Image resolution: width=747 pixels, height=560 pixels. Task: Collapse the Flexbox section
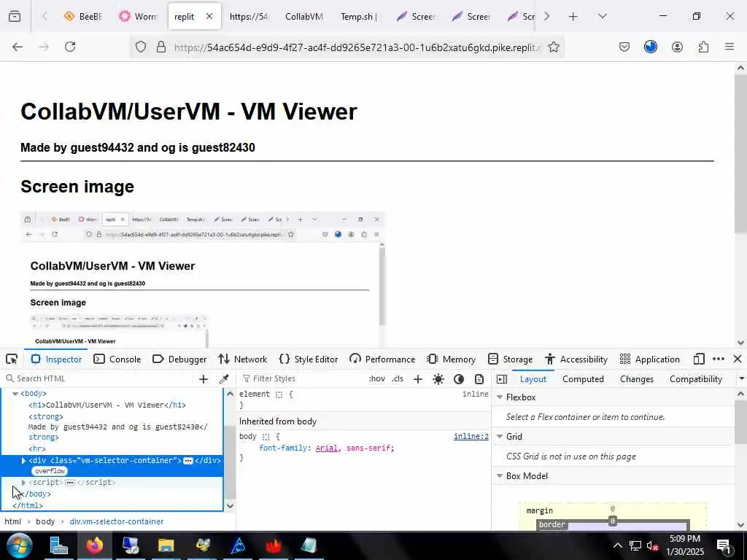click(500, 397)
